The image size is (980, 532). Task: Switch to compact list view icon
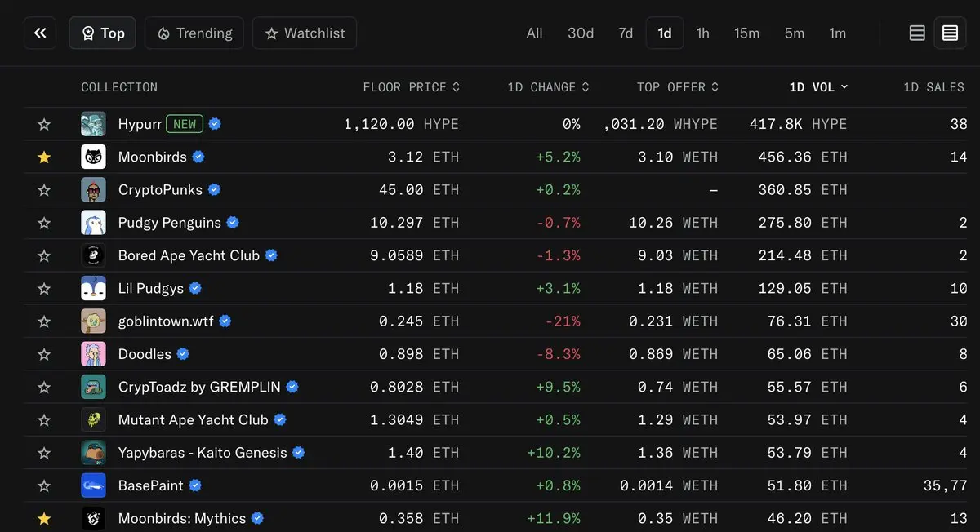tap(917, 33)
